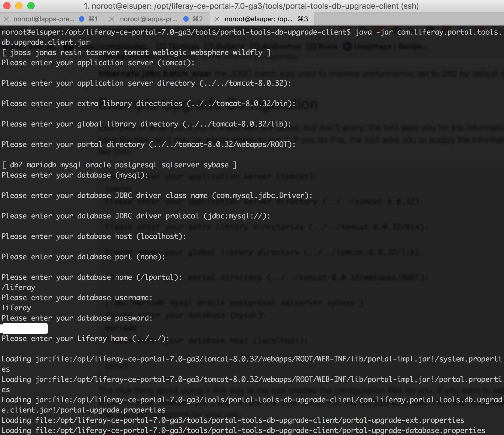Click the JDBC driver protocol prompt line

(136, 216)
